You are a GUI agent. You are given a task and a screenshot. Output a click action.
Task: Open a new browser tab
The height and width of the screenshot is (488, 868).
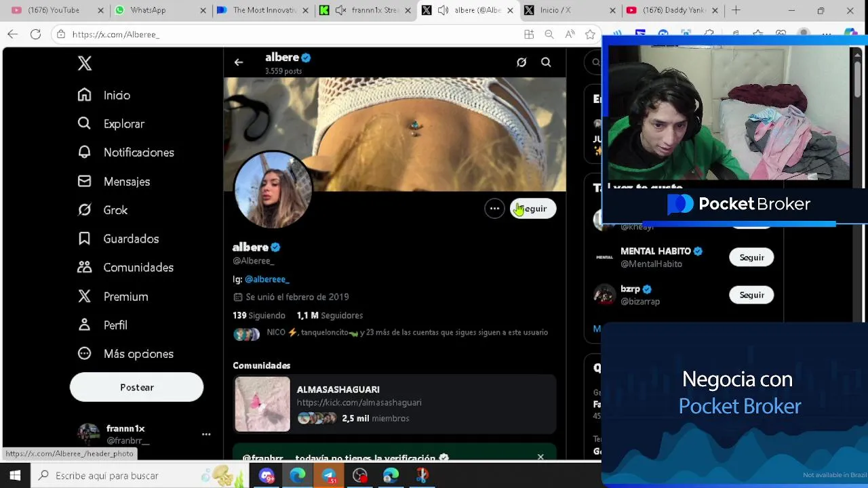pyautogui.click(x=736, y=10)
